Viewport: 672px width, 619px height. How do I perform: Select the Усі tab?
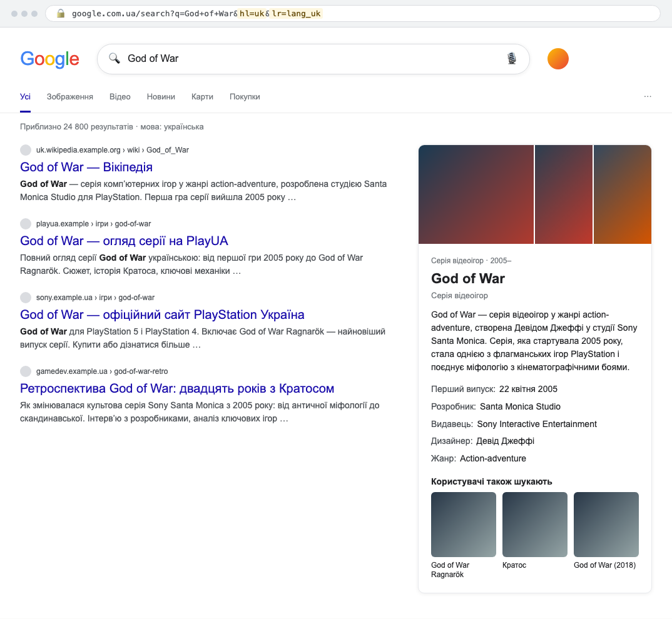pos(25,97)
